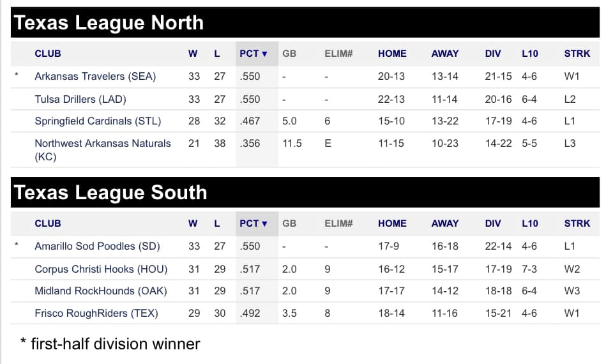Sort North standings by HOME record
Screen dimensions: 606x364
[x=392, y=54]
